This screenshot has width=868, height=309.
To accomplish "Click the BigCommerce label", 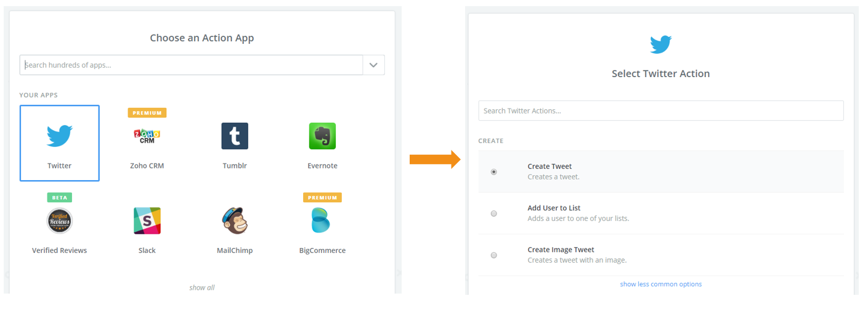I will pos(322,250).
